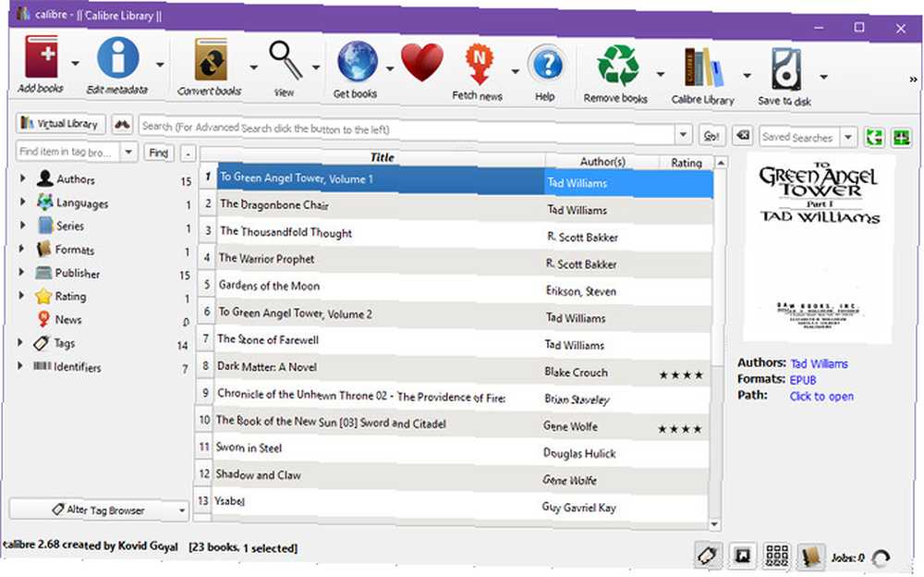Open the Calibre Library bookshelf icon

703,68
